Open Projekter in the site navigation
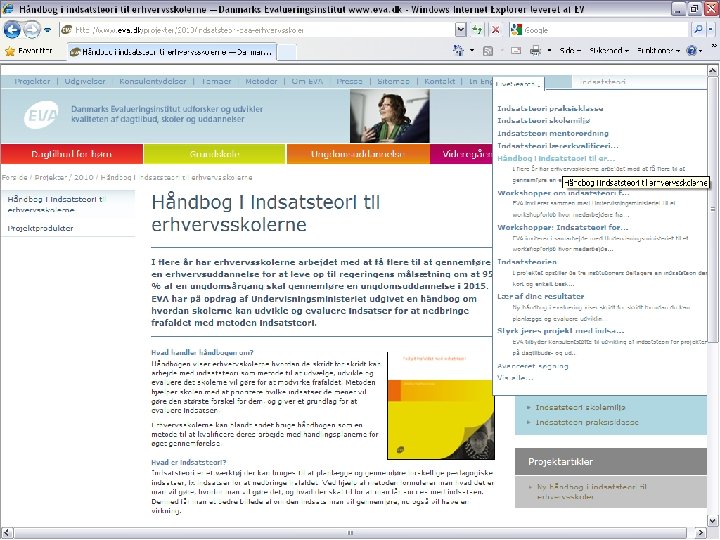The width and height of the screenshot is (720, 540). (32, 81)
